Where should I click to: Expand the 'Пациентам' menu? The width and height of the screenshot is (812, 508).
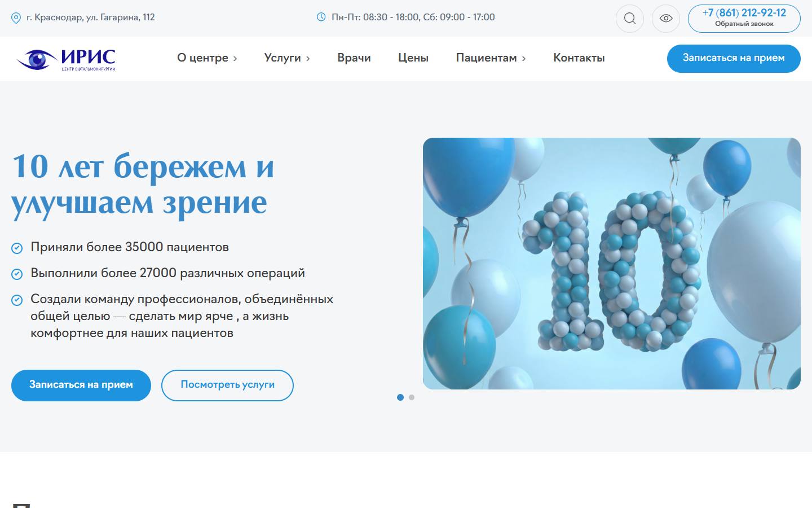[491, 58]
